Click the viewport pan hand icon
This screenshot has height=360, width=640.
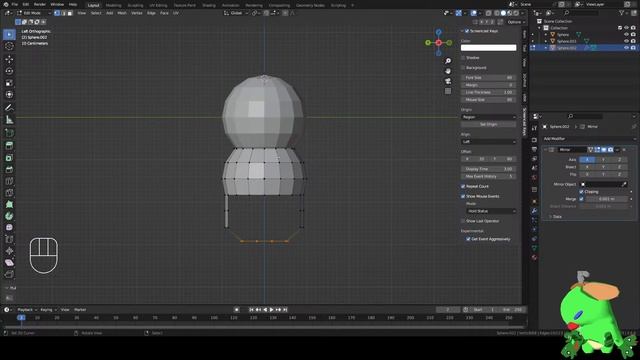448,71
